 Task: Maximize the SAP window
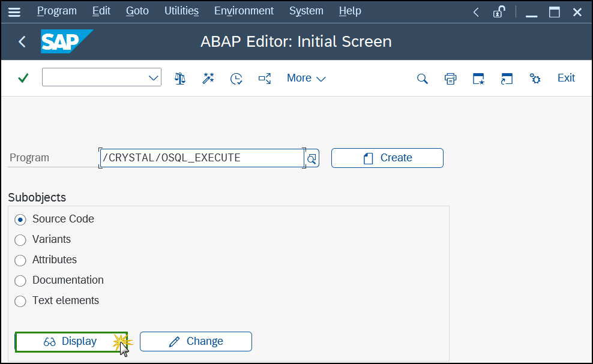[x=555, y=13]
